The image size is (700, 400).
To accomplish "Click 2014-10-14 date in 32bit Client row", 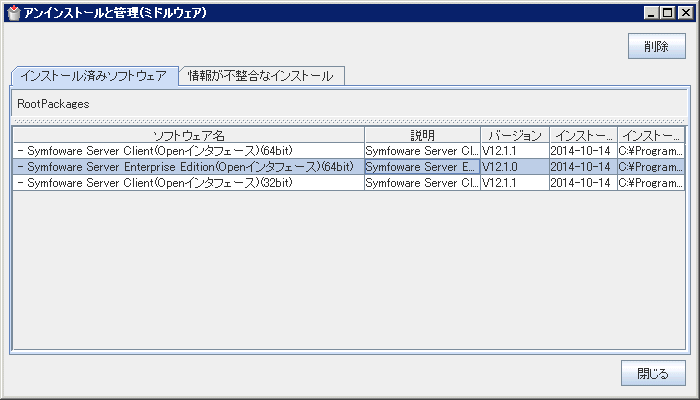I will point(583,183).
